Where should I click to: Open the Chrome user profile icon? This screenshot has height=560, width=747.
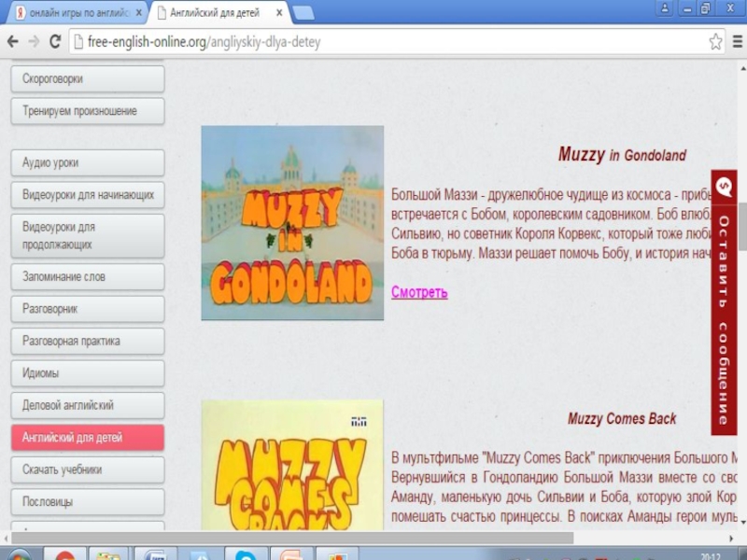[665, 8]
